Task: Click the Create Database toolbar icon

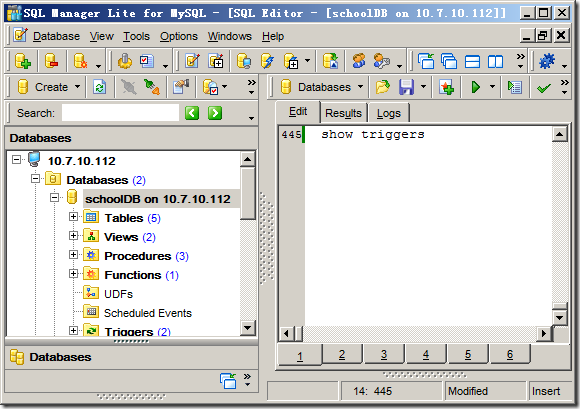Action: pos(23,61)
